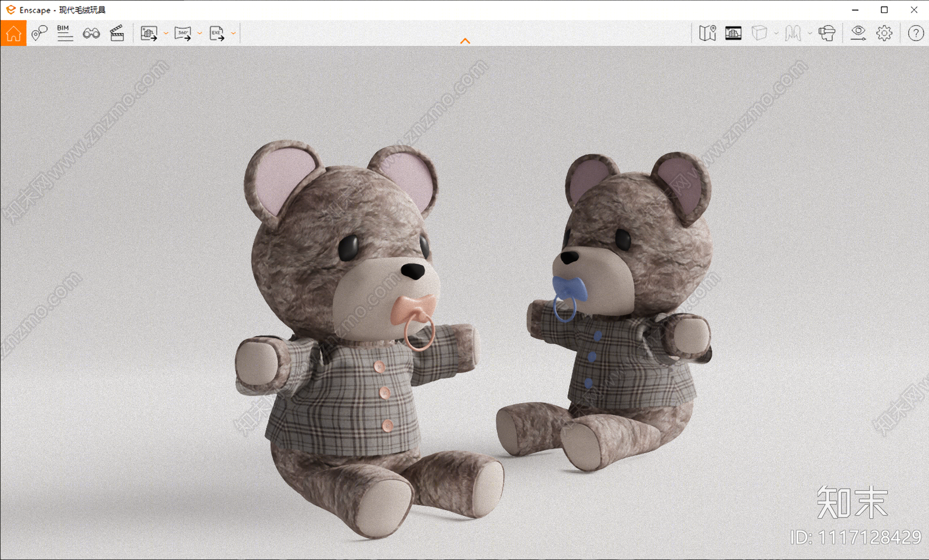929x560 pixels.
Task: Toggle virtual reality headset mode
Action: tap(827, 33)
